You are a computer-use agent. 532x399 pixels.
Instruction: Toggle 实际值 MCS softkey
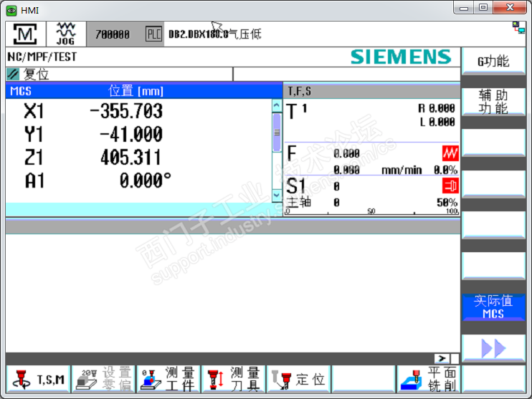(x=493, y=307)
